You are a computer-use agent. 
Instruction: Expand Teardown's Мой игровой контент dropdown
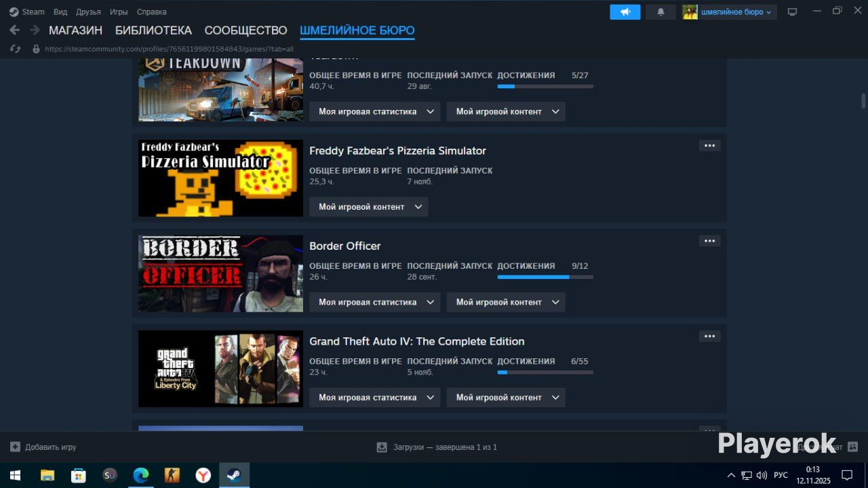(x=506, y=111)
